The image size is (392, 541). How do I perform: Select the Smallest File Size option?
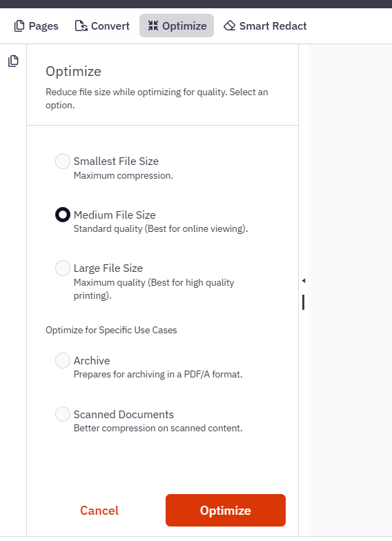click(63, 161)
